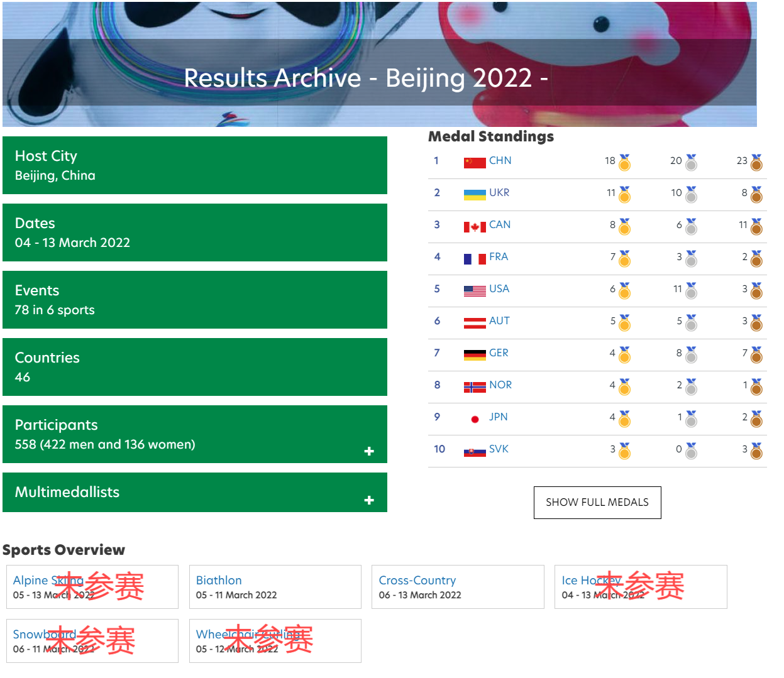Click the Host City green panel

pyautogui.click(x=194, y=165)
